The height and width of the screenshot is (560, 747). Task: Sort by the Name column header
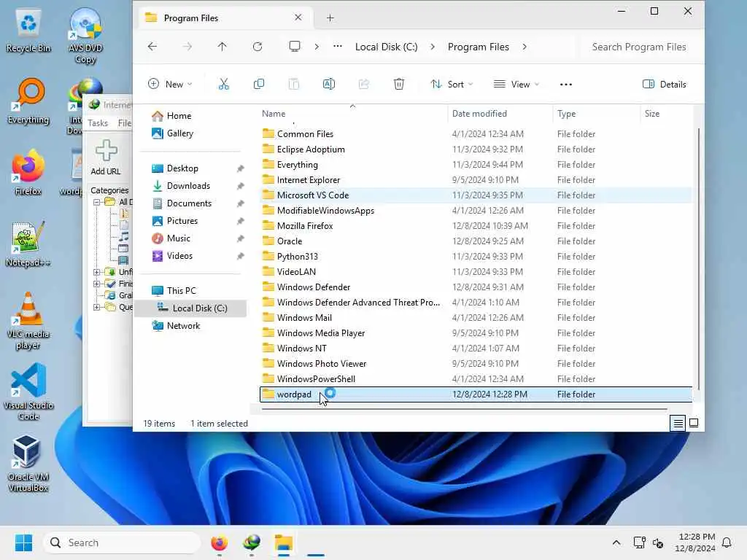352,113
